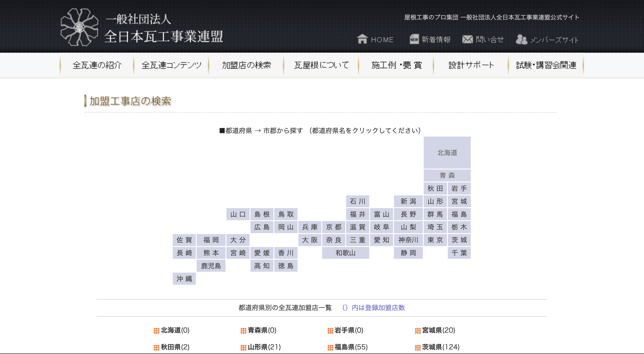Open 福島県(55) list link
Image resolution: width=644 pixels, height=354 pixels.
[351, 347]
